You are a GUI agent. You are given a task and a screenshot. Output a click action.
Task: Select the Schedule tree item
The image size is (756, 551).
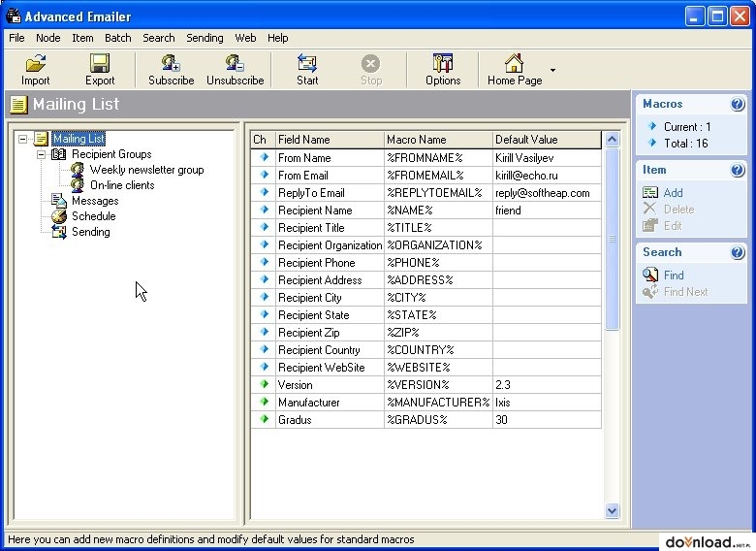click(x=94, y=216)
